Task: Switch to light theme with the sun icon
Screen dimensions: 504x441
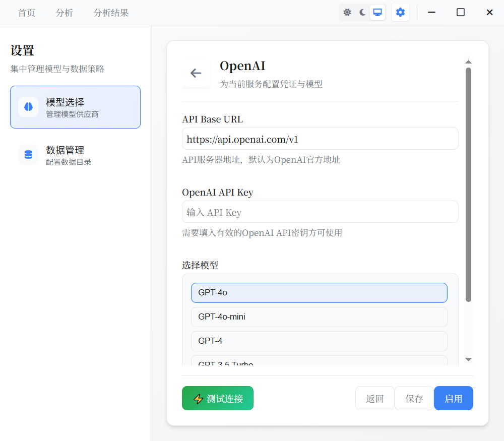Action: [x=347, y=12]
